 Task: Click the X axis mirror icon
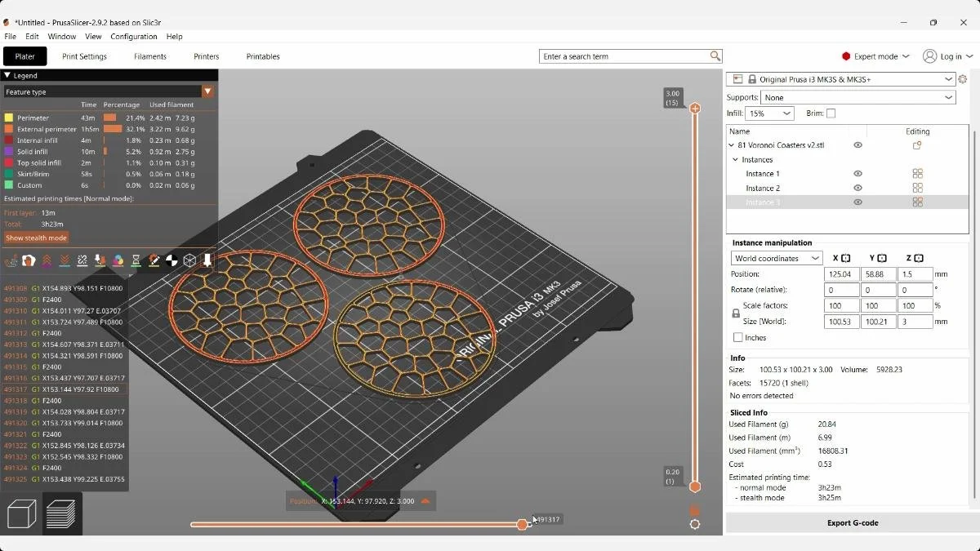pyautogui.click(x=845, y=258)
